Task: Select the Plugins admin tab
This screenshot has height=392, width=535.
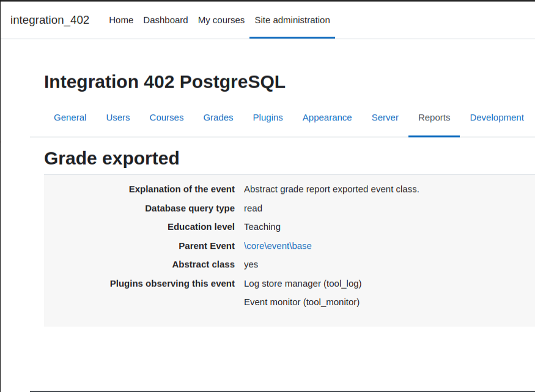Action: [x=268, y=117]
